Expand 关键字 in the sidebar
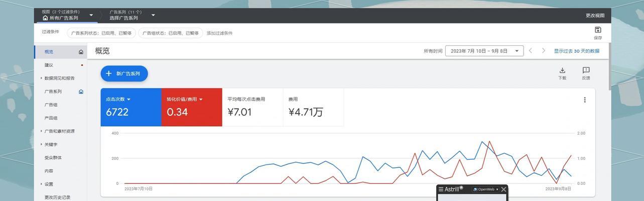Screen dimensions: 644x201 click(42, 144)
